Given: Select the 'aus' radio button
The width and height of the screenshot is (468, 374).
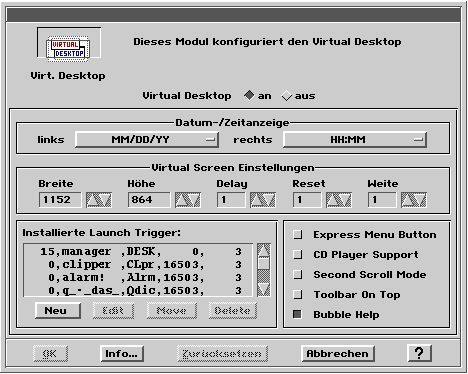Looking at the screenshot, I should pos(287,96).
